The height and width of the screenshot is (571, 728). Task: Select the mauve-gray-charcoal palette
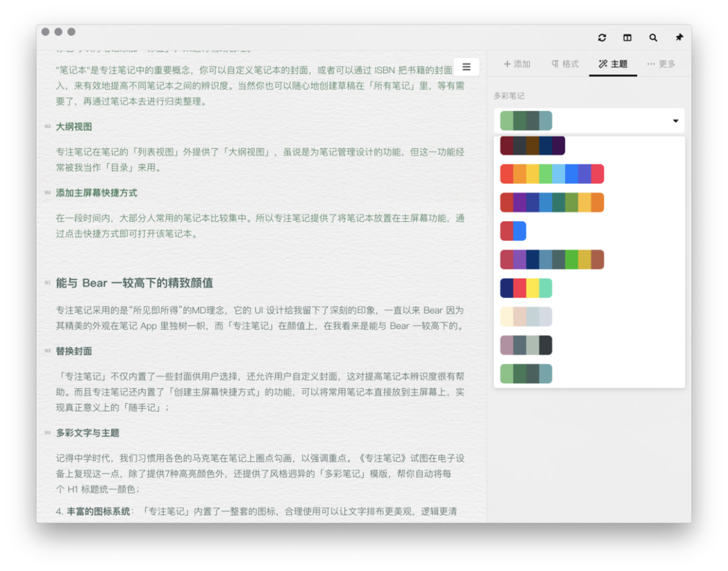tap(526, 345)
